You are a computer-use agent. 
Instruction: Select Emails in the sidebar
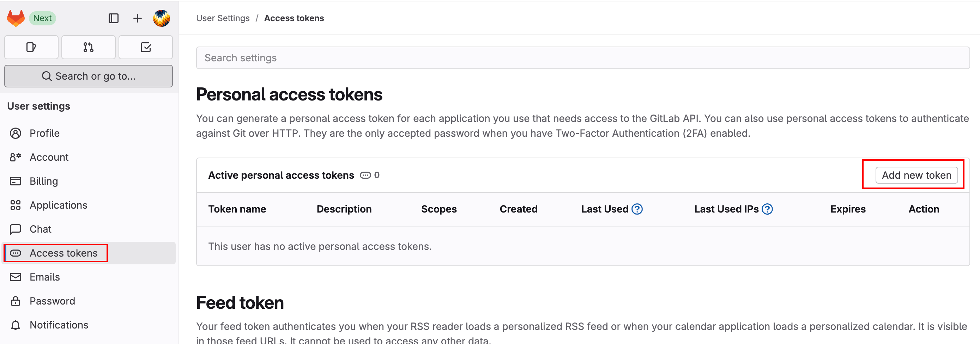coord(44,277)
